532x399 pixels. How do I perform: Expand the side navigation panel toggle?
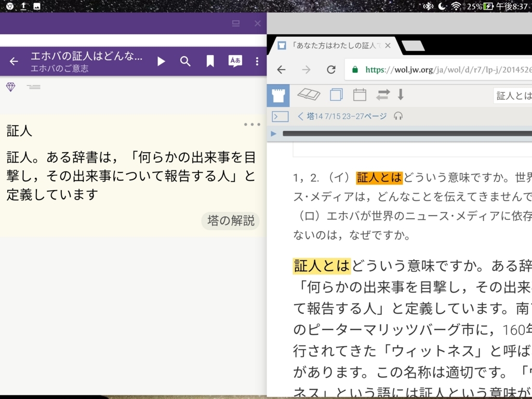[280, 116]
